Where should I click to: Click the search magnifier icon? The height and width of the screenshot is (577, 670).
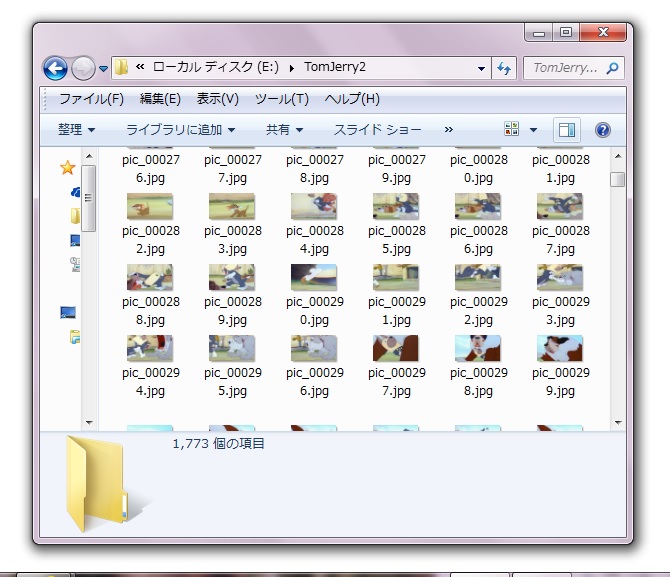(x=613, y=68)
